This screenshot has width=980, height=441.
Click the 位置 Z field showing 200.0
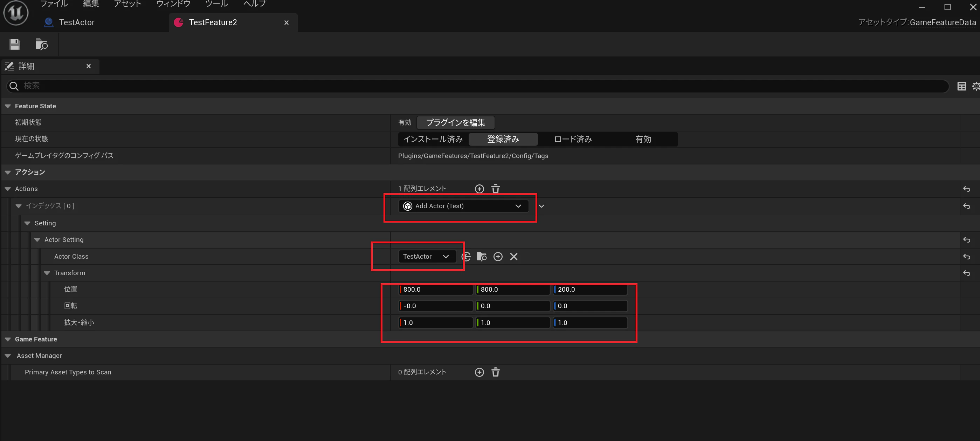coord(591,290)
